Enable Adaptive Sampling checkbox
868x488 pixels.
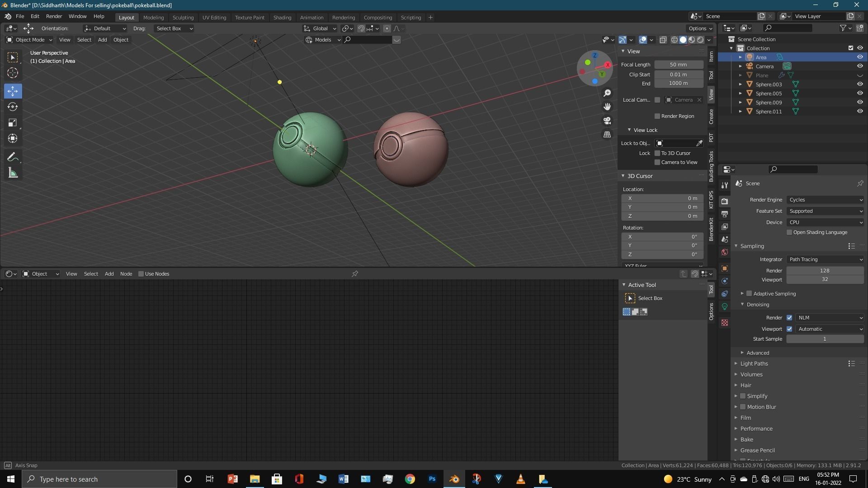[749, 294]
